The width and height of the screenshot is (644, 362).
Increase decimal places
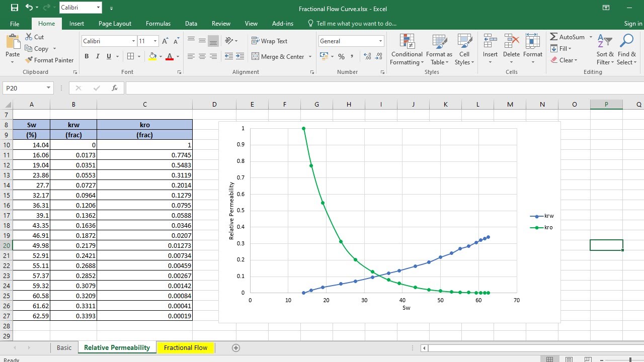pos(367,56)
